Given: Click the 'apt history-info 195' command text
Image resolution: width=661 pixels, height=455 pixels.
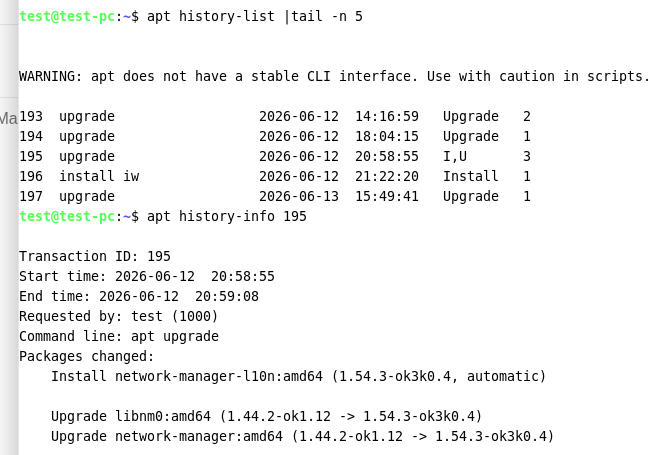Looking at the screenshot, I should tap(227, 216).
